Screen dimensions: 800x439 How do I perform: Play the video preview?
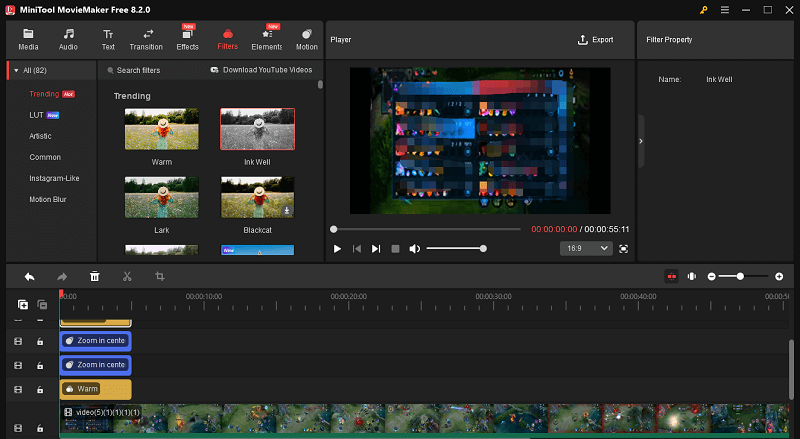point(337,249)
